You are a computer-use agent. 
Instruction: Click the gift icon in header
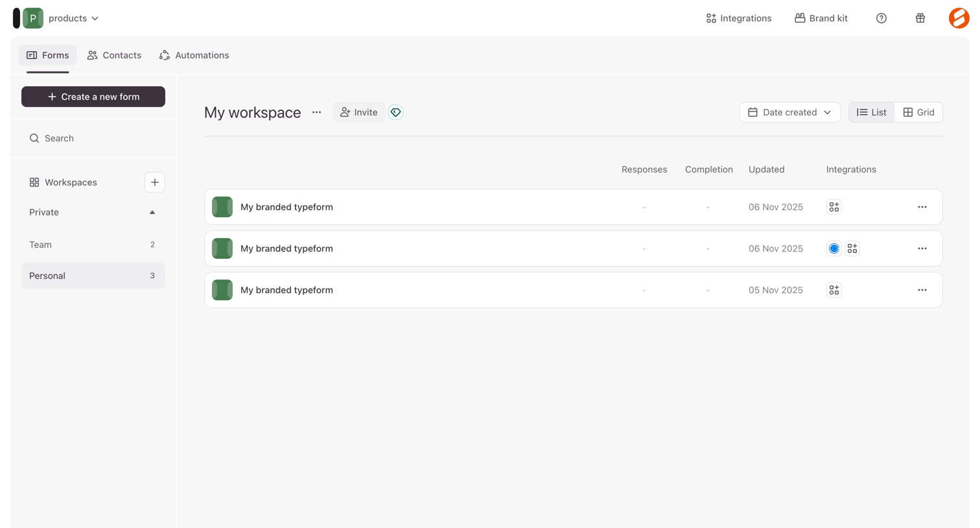[x=920, y=18]
